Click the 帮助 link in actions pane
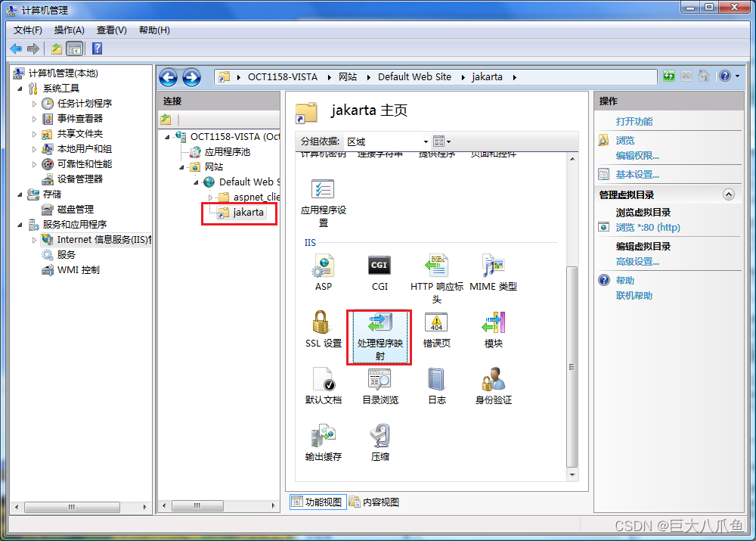 (625, 281)
